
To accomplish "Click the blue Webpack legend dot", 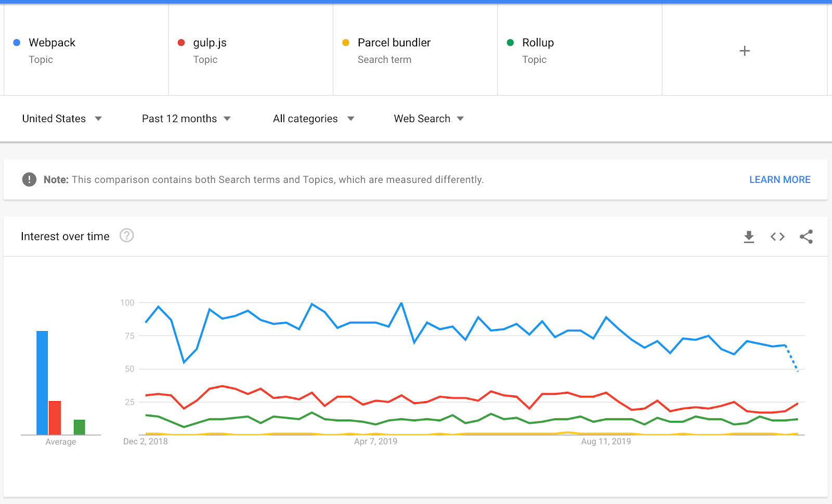I will pos(17,42).
